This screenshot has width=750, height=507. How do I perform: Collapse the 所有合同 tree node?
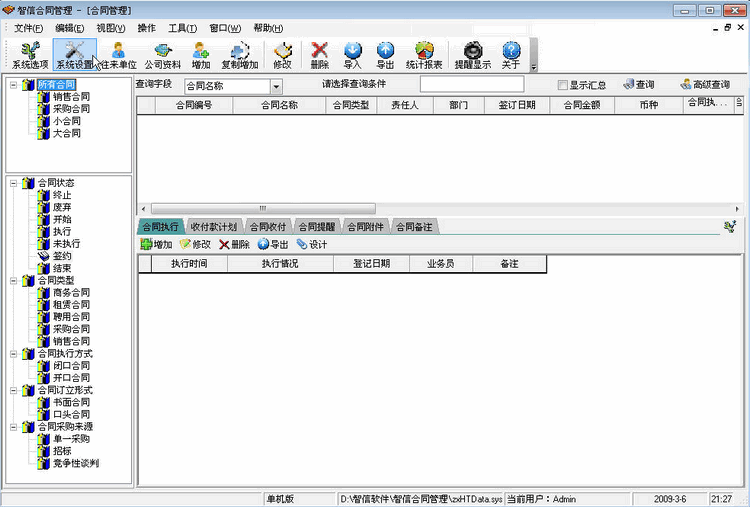[x=13, y=85]
